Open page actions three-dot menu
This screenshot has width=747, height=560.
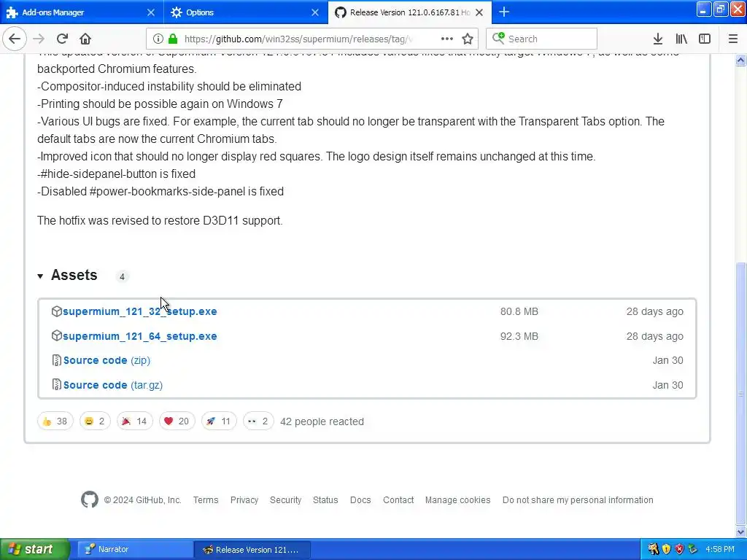click(447, 39)
